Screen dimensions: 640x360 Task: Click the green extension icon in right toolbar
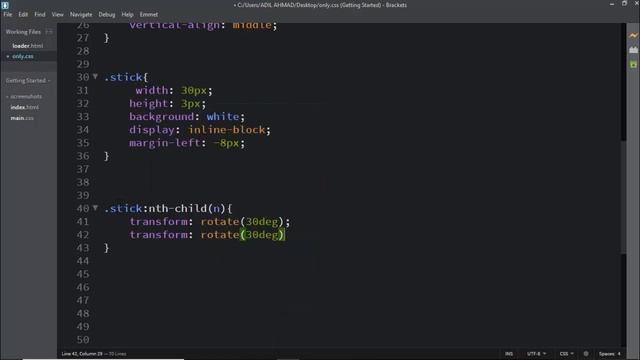tap(633, 64)
